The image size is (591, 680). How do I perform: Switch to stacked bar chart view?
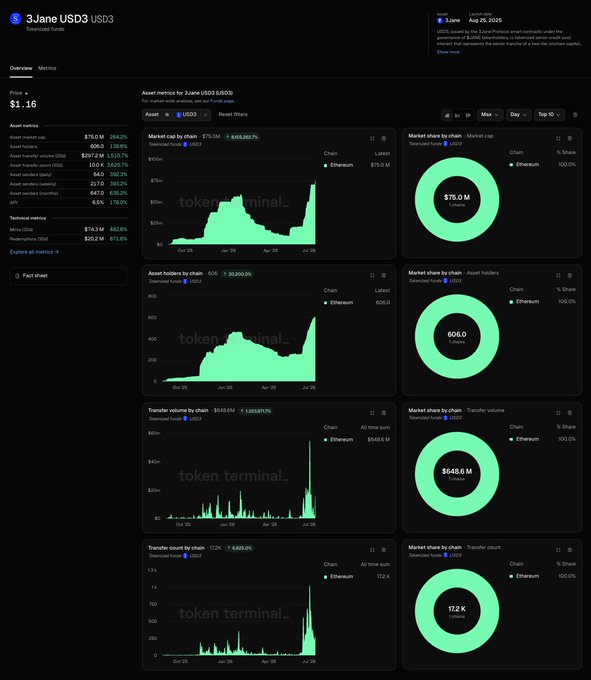(447, 115)
